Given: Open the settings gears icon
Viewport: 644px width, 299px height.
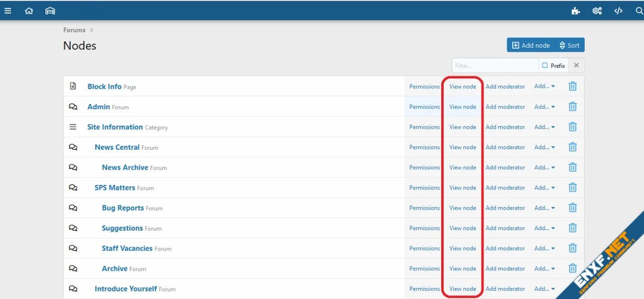Looking at the screenshot, I should tap(597, 11).
